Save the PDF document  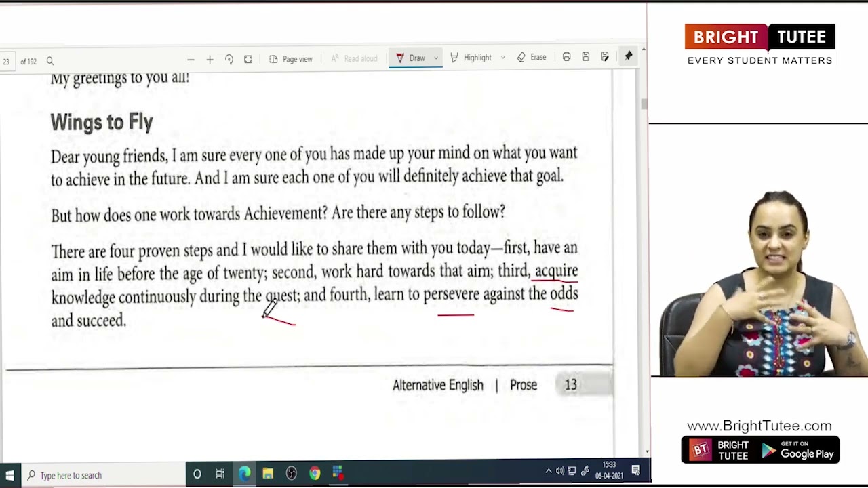click(x=585, y=57)
